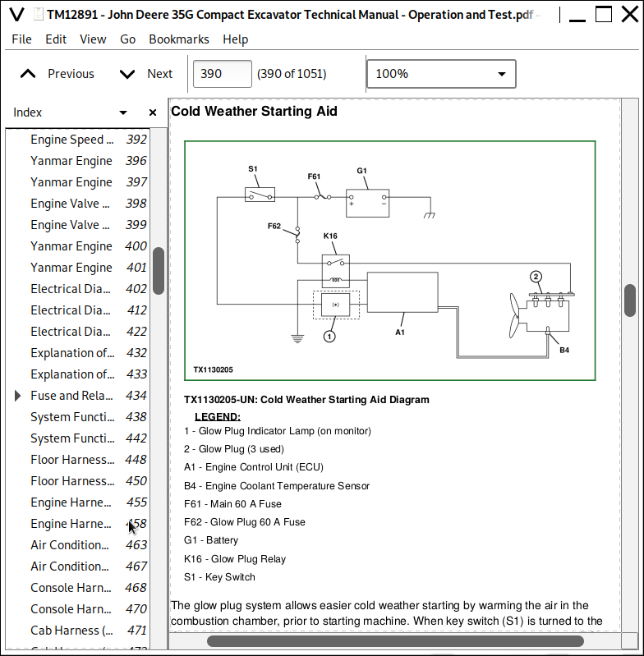Image resolution: width=644 pixels, height=656 pixels.
Task: Click the G1 battery symbol in diagram
Action: pyautogui.click(x=367, y=204)
